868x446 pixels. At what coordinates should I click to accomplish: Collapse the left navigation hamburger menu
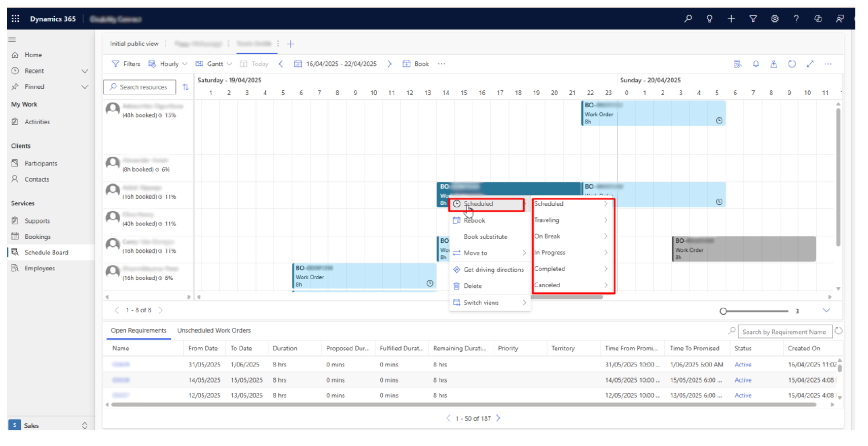(x=12, y=40)
